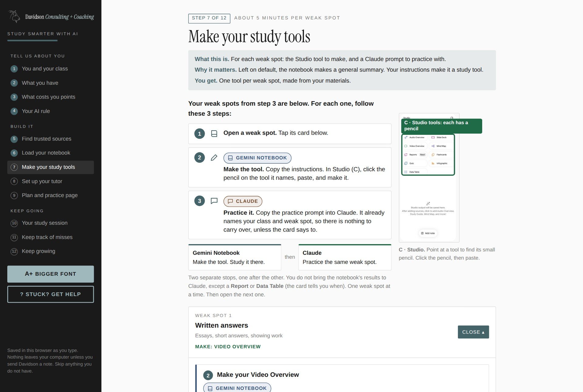Navigate to 'Keep track of misses' step
583x392 pixels.
pos(50,237)
